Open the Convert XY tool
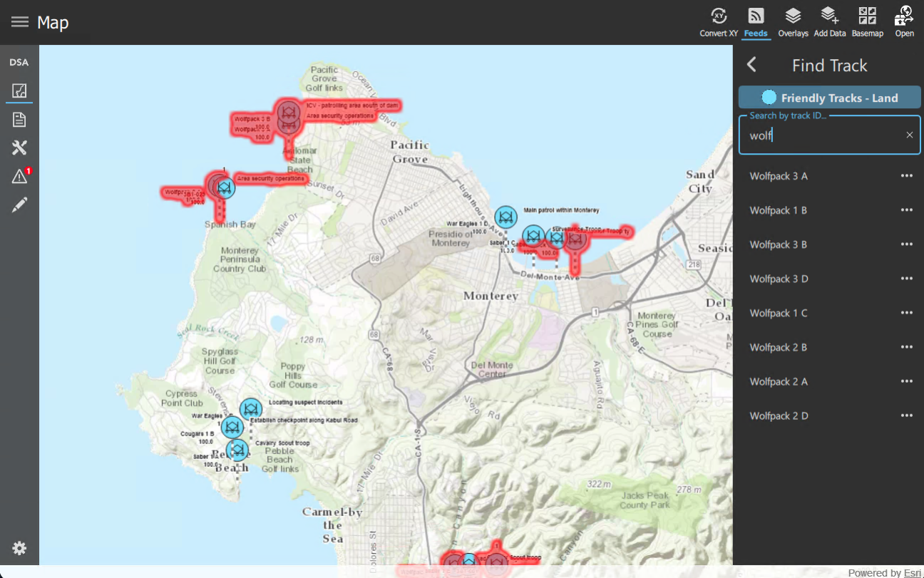The image size is (924, 578). pos(718,22)
